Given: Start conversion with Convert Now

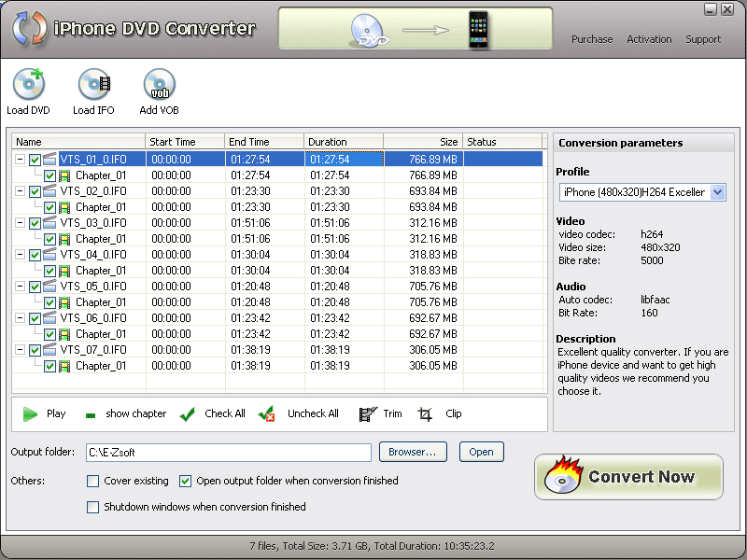Looking at the screenshot, I should [x=628, y=477].
